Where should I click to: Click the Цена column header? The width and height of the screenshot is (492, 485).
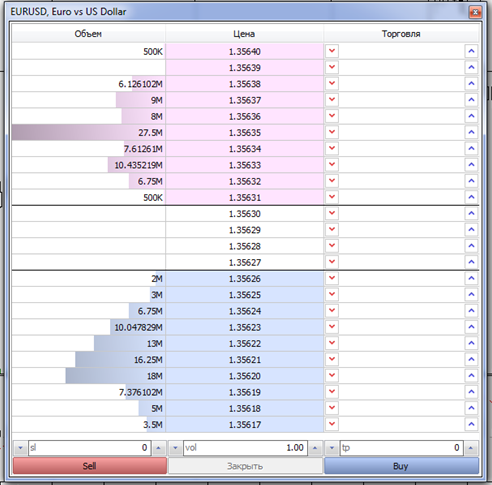pyautogui.click(x=244, y=34)
